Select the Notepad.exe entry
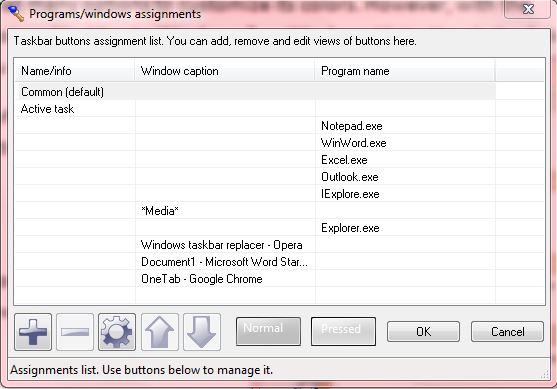Viewport: 557px width, 389px height. point(255,126)
